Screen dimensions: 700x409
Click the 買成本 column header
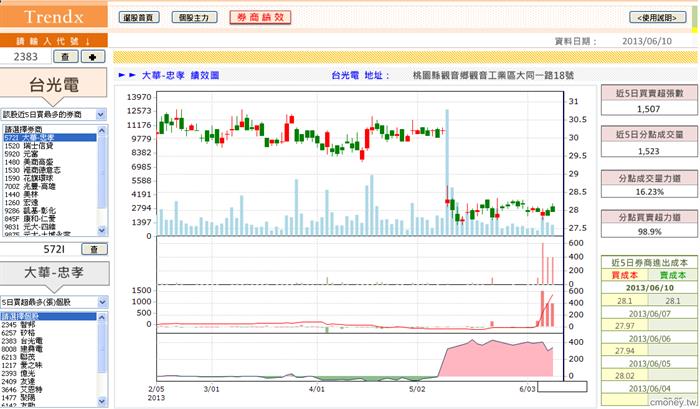(625, 275)
